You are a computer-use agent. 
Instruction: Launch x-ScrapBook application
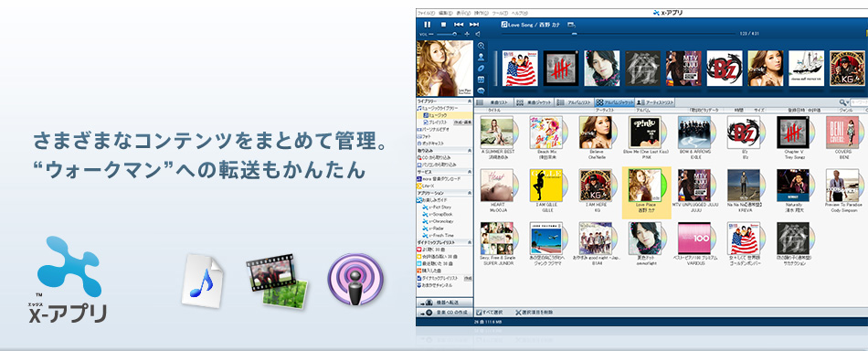[x=438, y=214]
